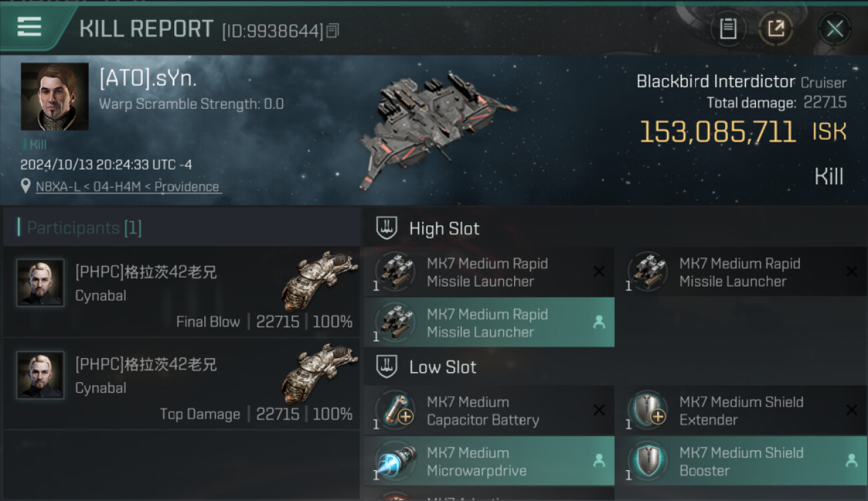This screenshot has height=501, width=868.
Task: Open the MK7 Medium Microwarpdrive item
Action: (x=489, y=462)
